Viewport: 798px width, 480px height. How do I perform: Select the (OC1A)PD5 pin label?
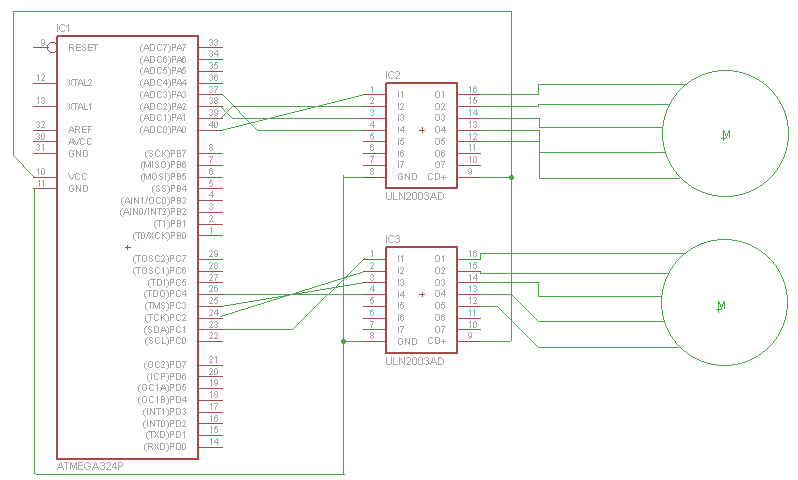pyautogui.click(x=162, y=388)
